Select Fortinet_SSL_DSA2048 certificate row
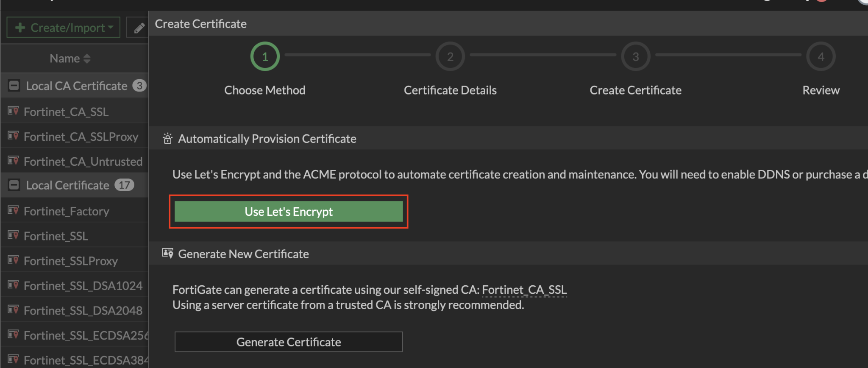This screenshot has height=368, width=868. click(x=75, y=310)
